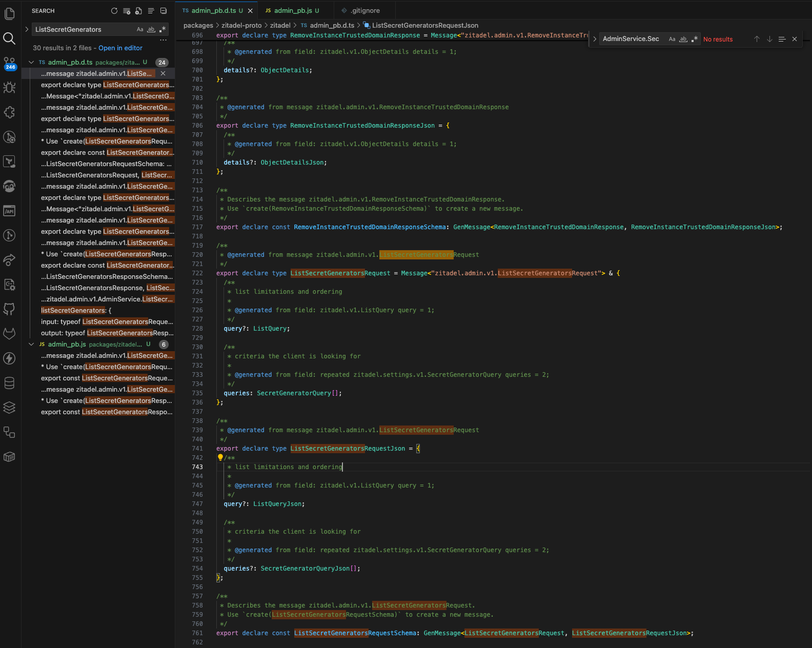
Task: Open new search editor
Action: [139, 11]
